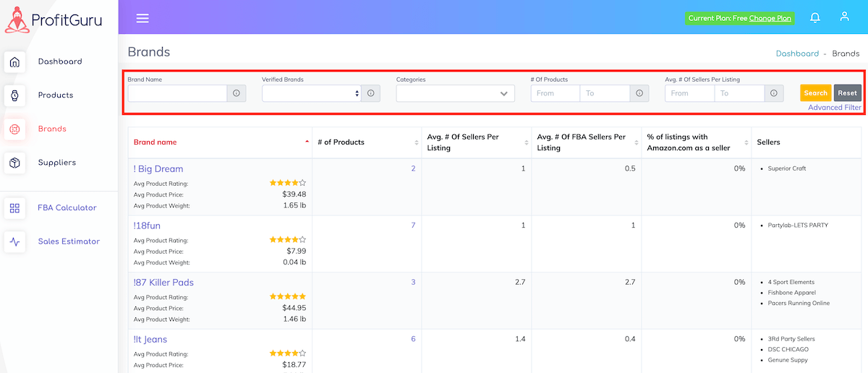Image resolution: width=868 pixels, height=373 pixels.
Task: Click ! Big Dream star rating
Action: (288, 183)
